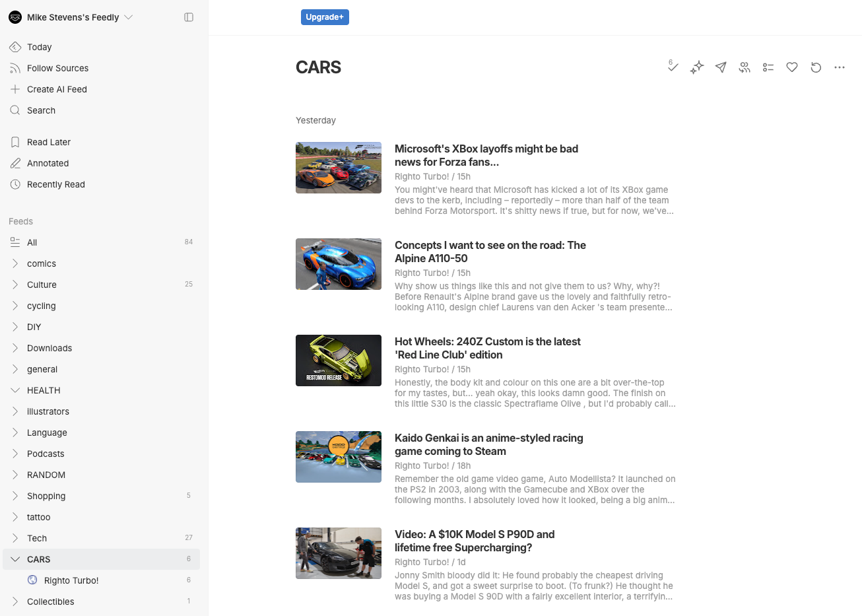862x616 pixels.
Task: Click the Search label in sidebar
Action: click(x=41, y=110)
